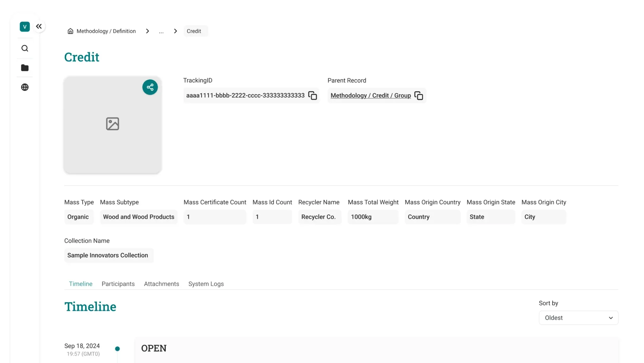This screenshot has height=363, width=644.
Task: Click the Sep 18 timeline marker dot
Action: [117, 349]
